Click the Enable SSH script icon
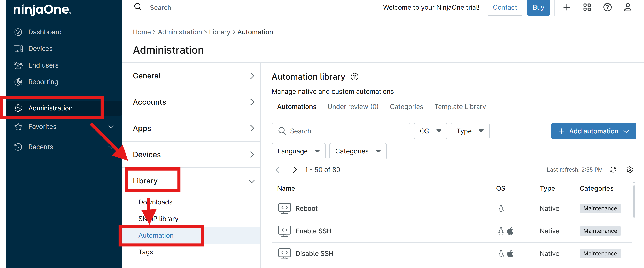The width and height of the screenshot is (644, 268). coord(285,231)
